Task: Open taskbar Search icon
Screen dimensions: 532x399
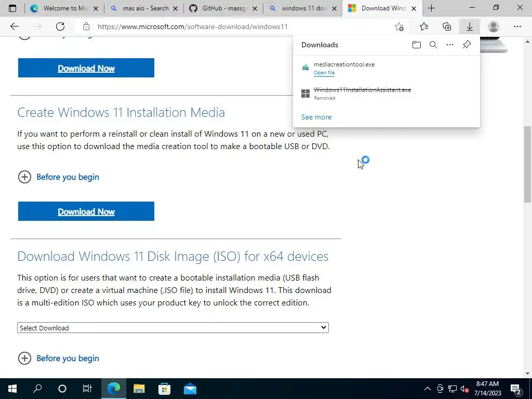Action: (x=37, y=389)
